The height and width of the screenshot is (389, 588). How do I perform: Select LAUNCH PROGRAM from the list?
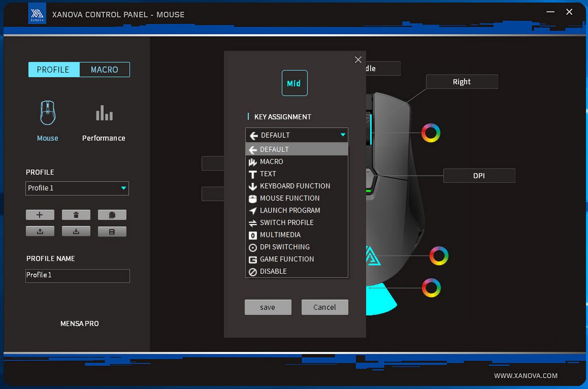pos(297,210)
